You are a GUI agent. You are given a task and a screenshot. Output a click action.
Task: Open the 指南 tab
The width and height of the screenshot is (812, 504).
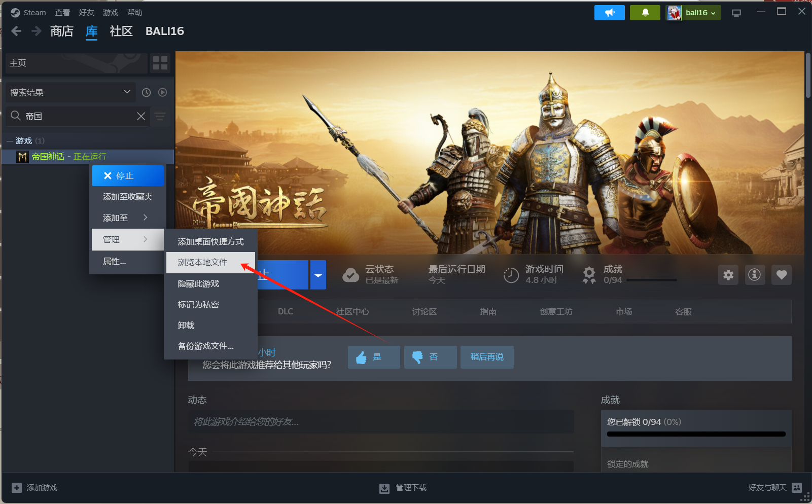point(488,311)
